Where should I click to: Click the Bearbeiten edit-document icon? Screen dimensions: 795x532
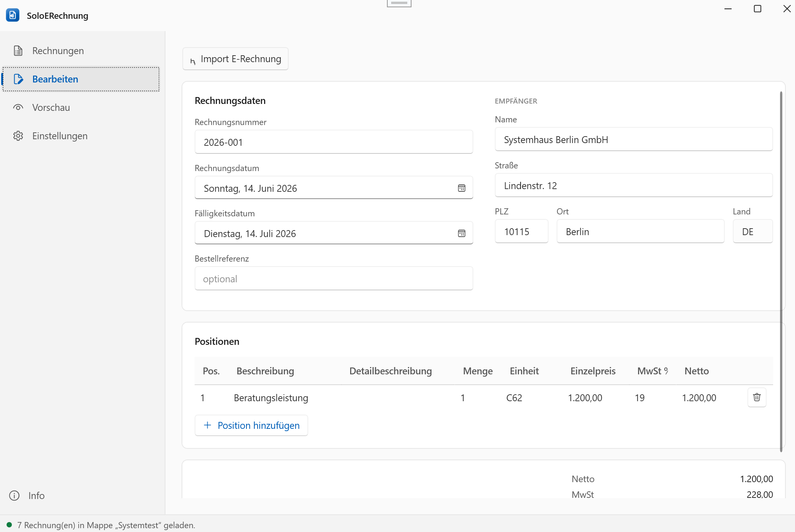point(18,79)
